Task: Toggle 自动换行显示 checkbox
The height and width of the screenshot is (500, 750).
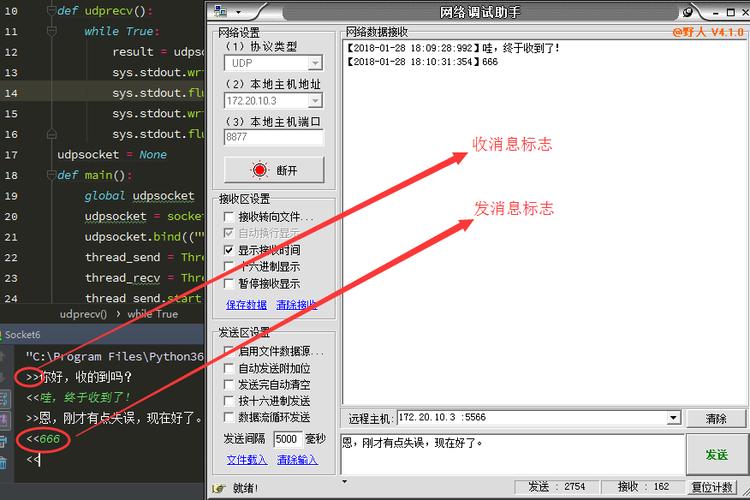Action: (x=229, y=233)
